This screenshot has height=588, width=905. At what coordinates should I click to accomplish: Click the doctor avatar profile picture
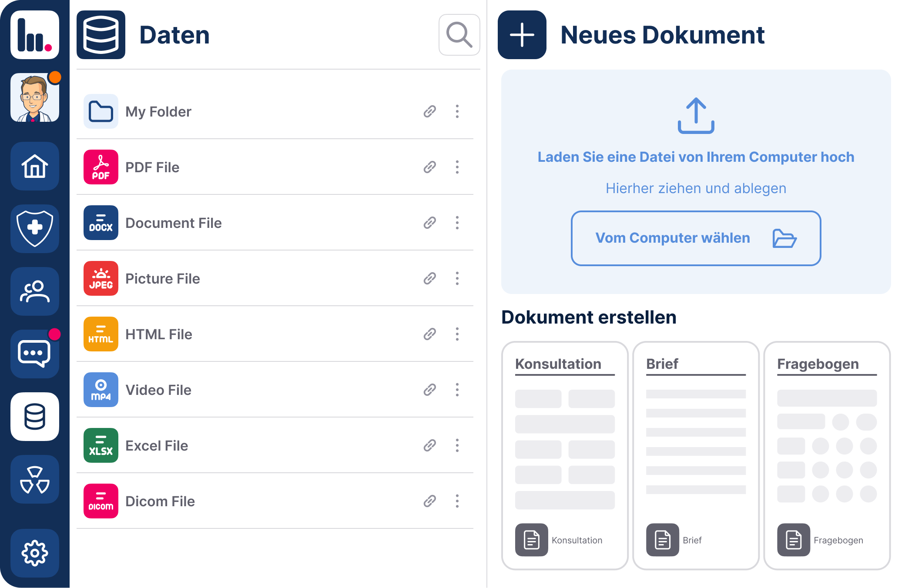point(35,97)
